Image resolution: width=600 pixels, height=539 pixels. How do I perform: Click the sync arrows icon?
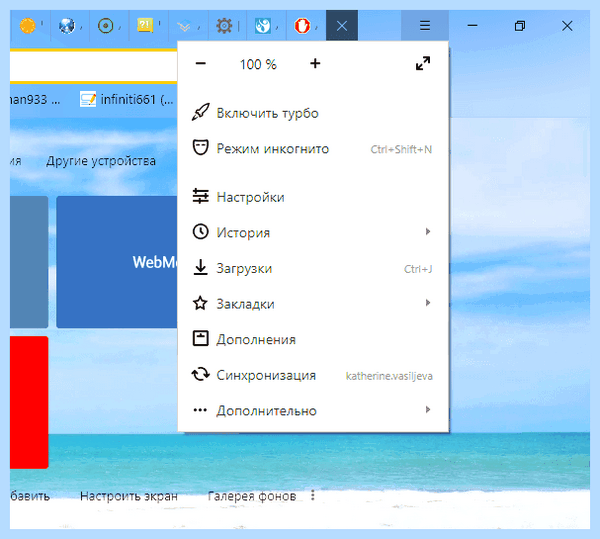tap(201, 374)
